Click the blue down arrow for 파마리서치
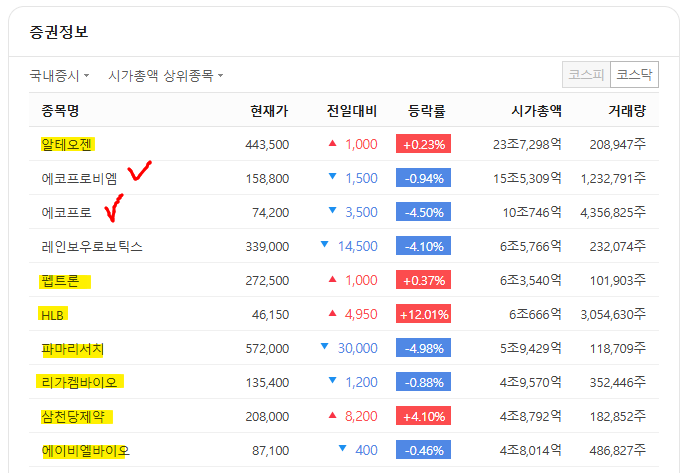 (x=324, y=348)
